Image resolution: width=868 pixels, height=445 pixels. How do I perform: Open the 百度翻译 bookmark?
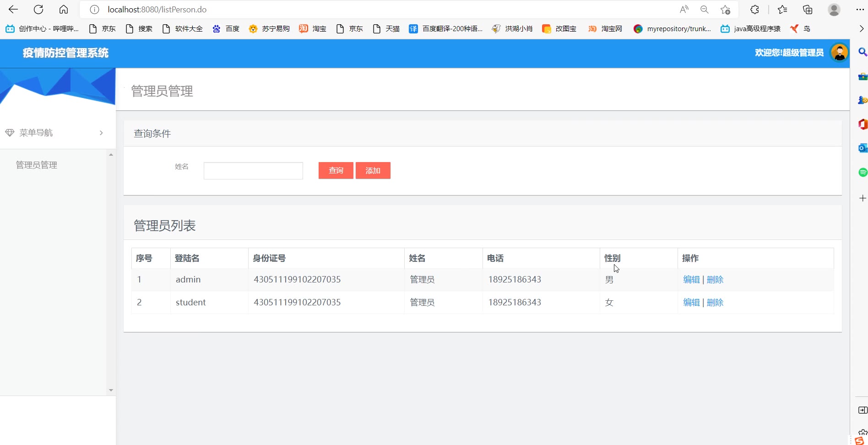tap(446, 29)
